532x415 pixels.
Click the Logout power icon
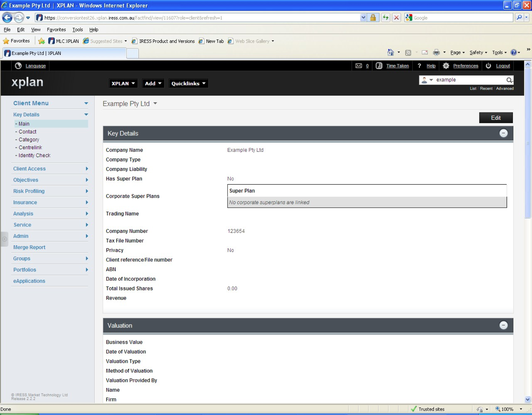click(x=488, y=66)
